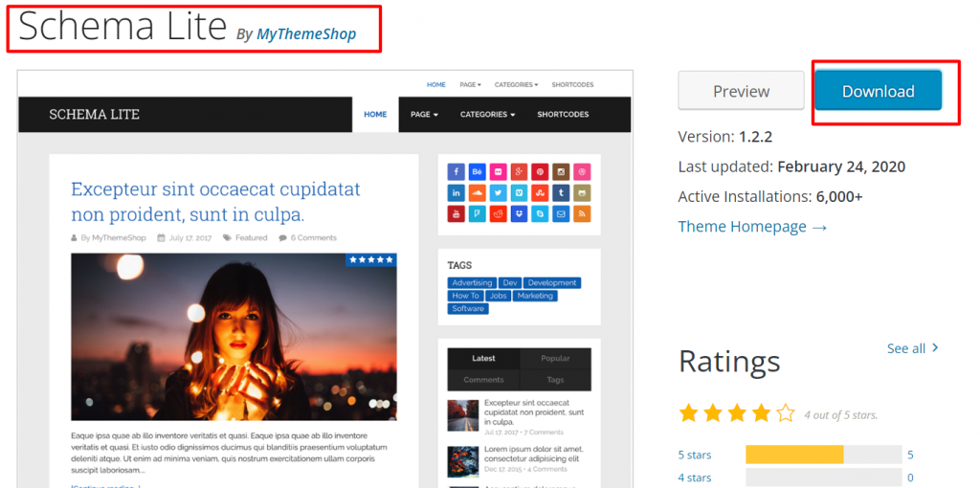Click the orange RSS feed icon

pos(582,213)
